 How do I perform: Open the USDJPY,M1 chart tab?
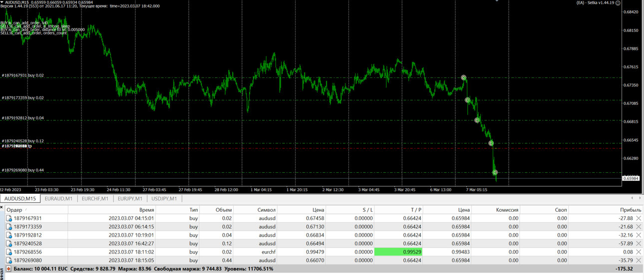(164, 199)
